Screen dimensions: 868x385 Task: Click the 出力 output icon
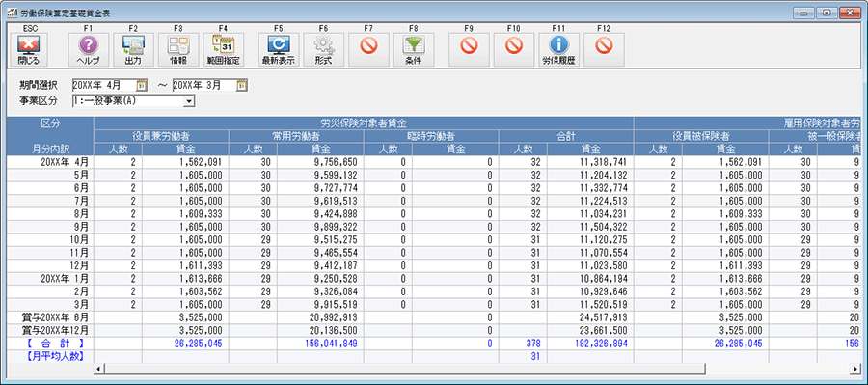coord(133,50)
